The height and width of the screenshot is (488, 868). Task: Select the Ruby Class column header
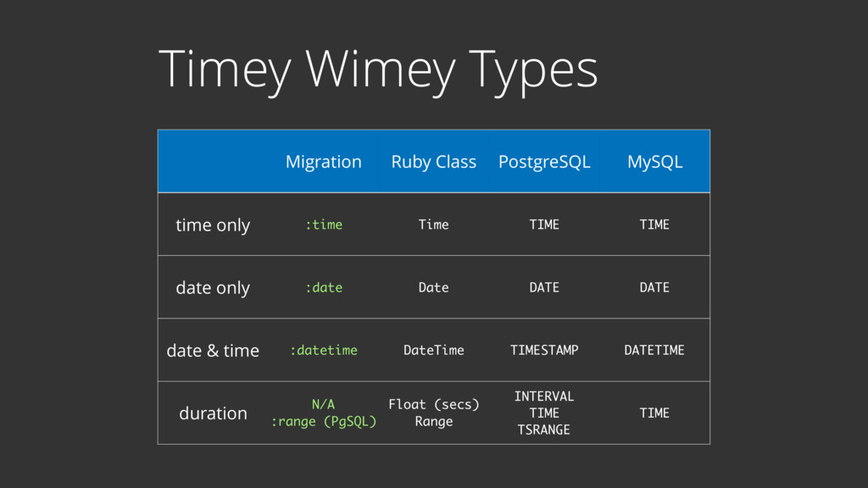(x=433, y=162)
